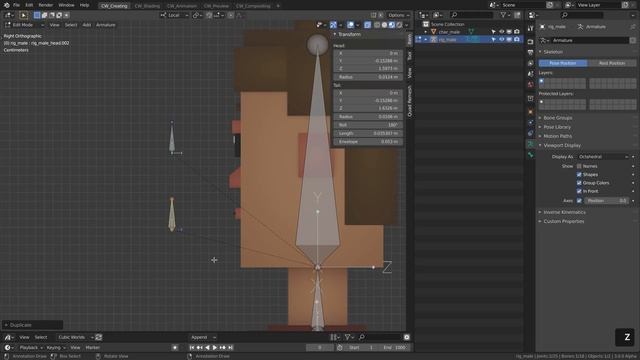Toggle rig_male selectability arrow icon
Screen dimensions: 640x360
point(494,40)
